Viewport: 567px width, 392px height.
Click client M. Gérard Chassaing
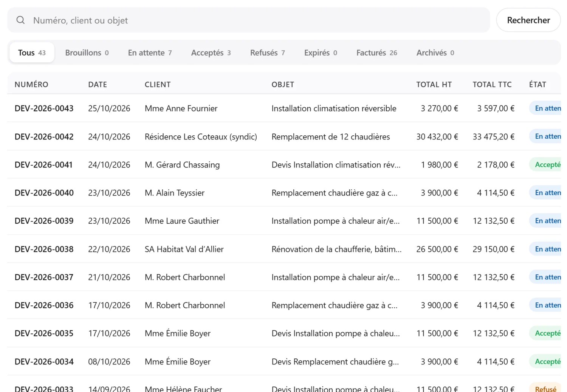[182, 165]
